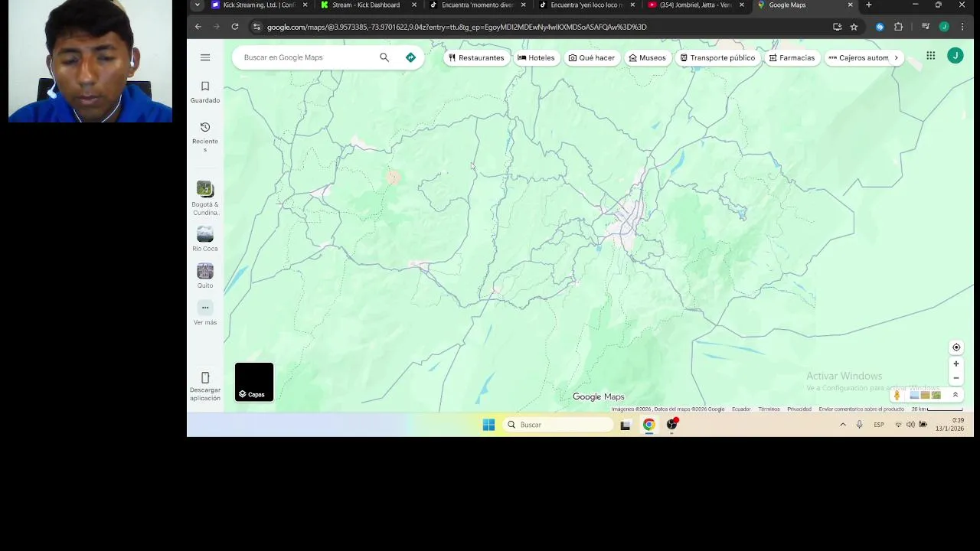Select the Street View pegman
This screenshot has height=551, width=980.
pyautogui.click(x=897, y=395)
